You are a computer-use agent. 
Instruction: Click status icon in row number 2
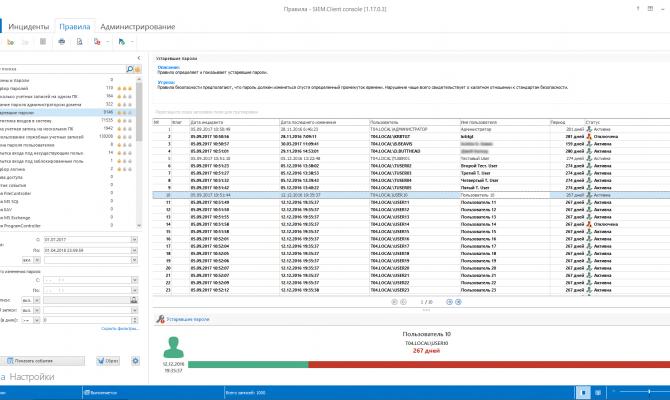click(x=589, y=137)
